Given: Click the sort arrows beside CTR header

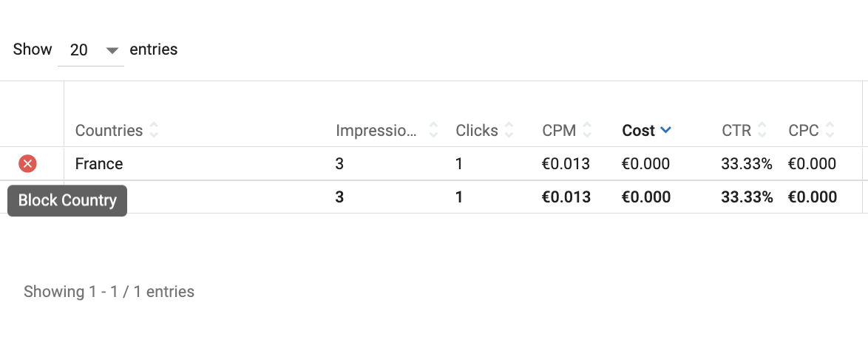Looking at the screenshot, I should (762, 131).
